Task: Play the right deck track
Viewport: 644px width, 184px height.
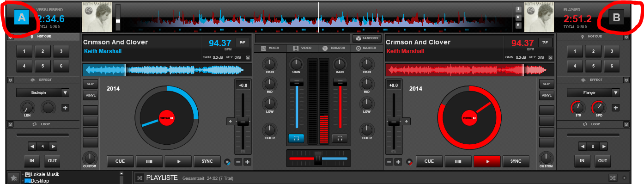Action: tap(487, 161)
